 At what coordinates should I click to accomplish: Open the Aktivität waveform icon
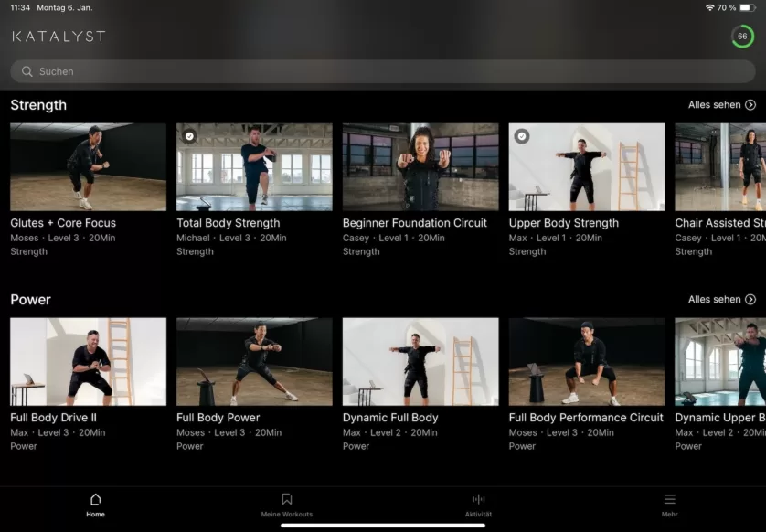coord(478,499)
